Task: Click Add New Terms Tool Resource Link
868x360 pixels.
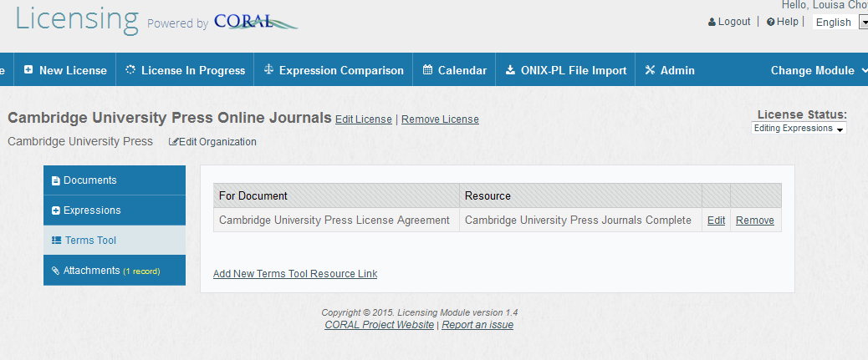Action: point(295,274)
